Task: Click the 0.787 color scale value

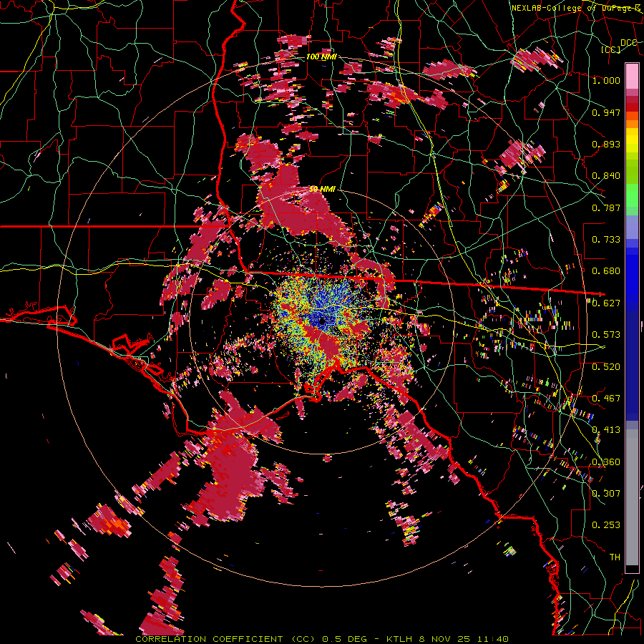Action: click(606, 208)
